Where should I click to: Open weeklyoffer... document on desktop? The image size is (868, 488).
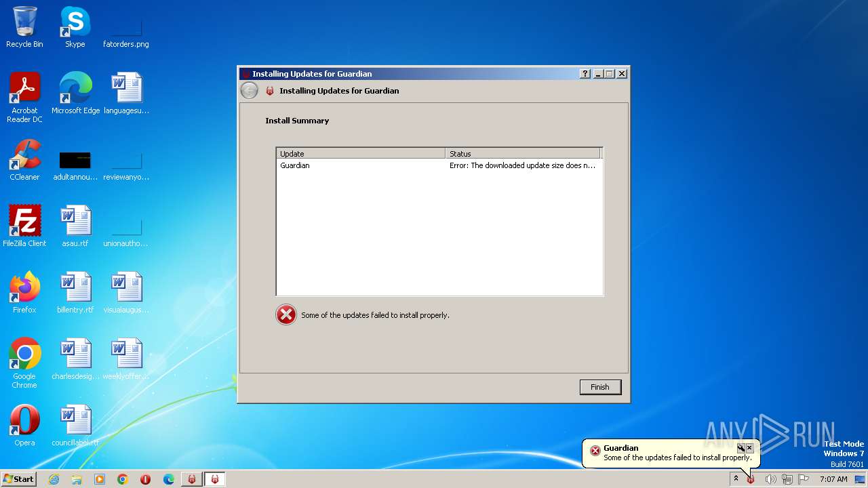pos(126,359)
